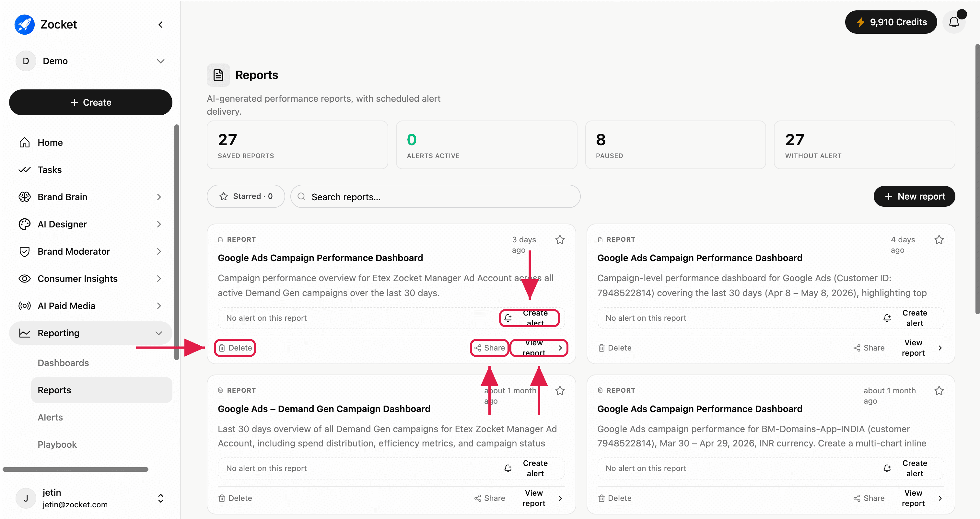Viewport: 980px width, 519px height.
Task: Share the BM-Domains-App-INDIA report
Action: pyautogui.click(x=869, y=498)
